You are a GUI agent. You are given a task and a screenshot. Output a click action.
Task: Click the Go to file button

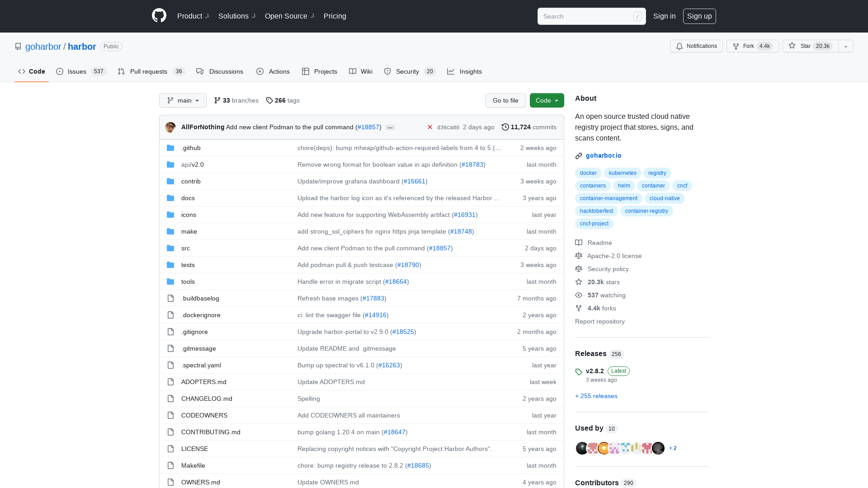point(505,100)
